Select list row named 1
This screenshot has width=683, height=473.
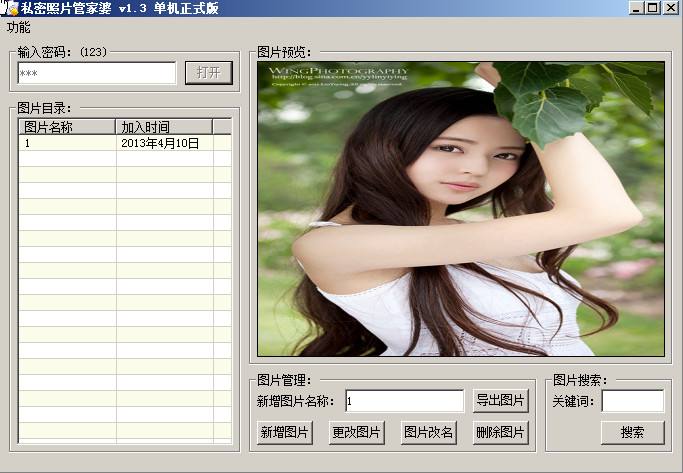[125, 143]
